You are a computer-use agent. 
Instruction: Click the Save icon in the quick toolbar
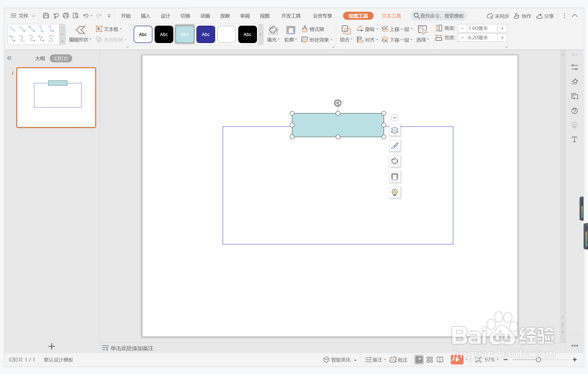click(46, 16)
